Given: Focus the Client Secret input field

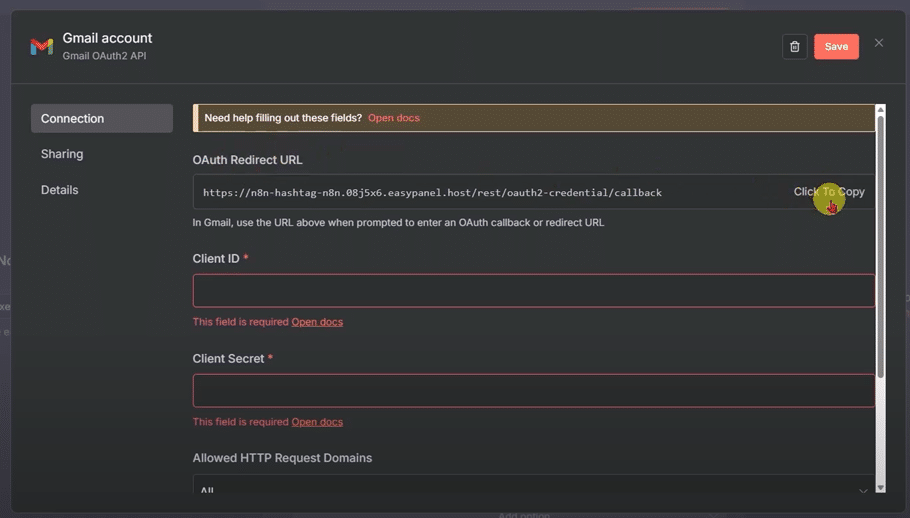Looking at the screenshot, I should click(533, 390).
